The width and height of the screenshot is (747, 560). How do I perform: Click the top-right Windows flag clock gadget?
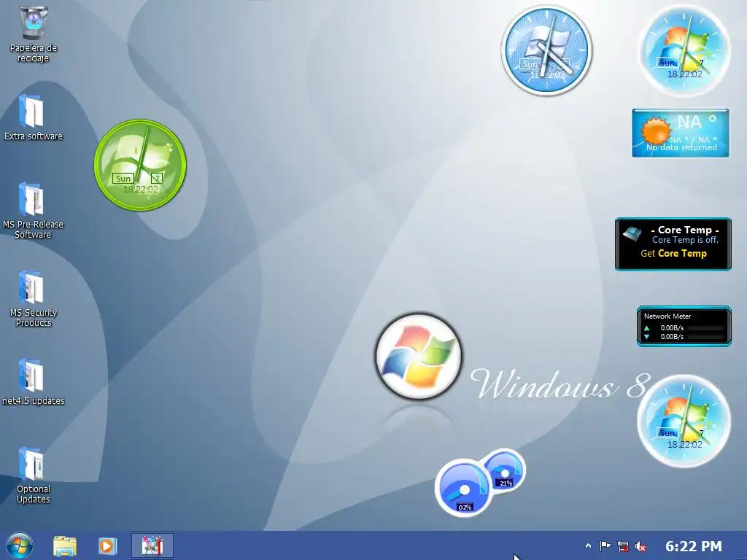pos(684,51)
